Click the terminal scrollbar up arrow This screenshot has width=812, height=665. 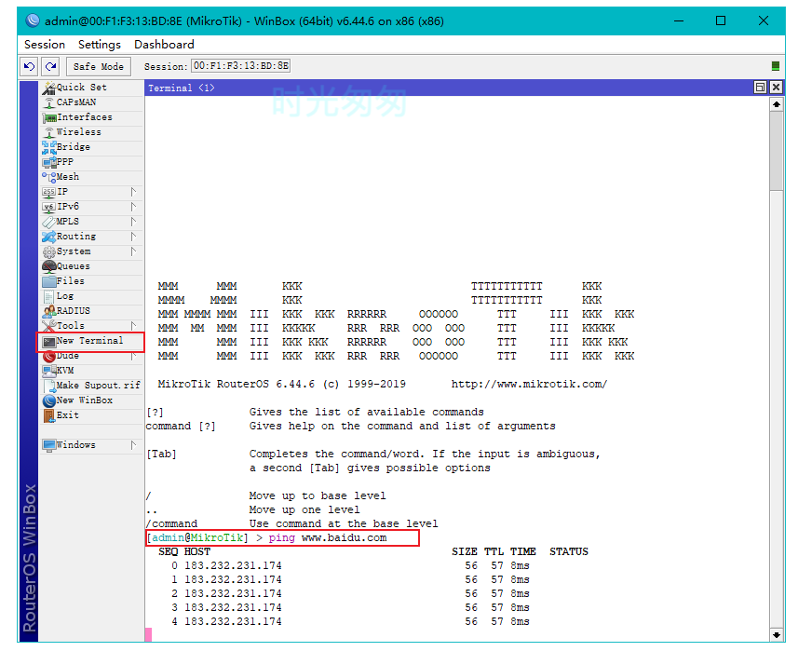[x=776, y=104]
